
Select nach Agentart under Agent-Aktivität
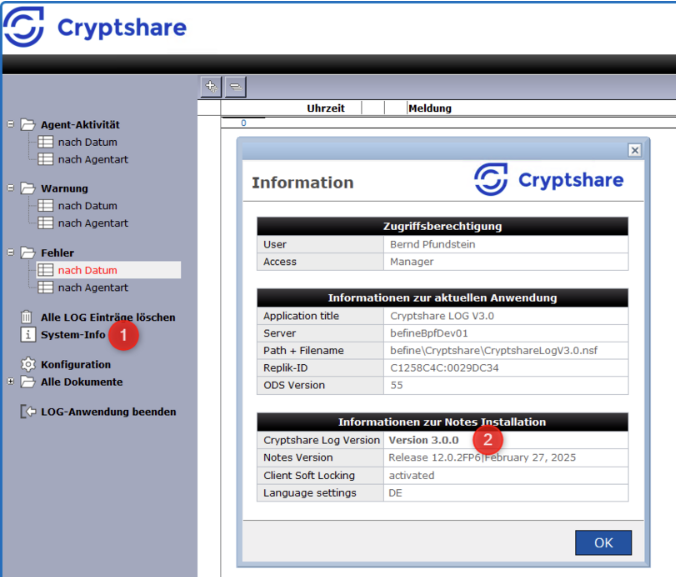[93, 159]
